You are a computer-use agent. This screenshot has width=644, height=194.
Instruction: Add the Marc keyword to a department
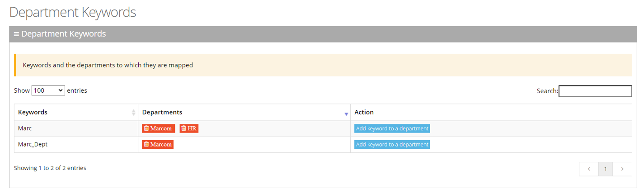(x=392, y=128)
